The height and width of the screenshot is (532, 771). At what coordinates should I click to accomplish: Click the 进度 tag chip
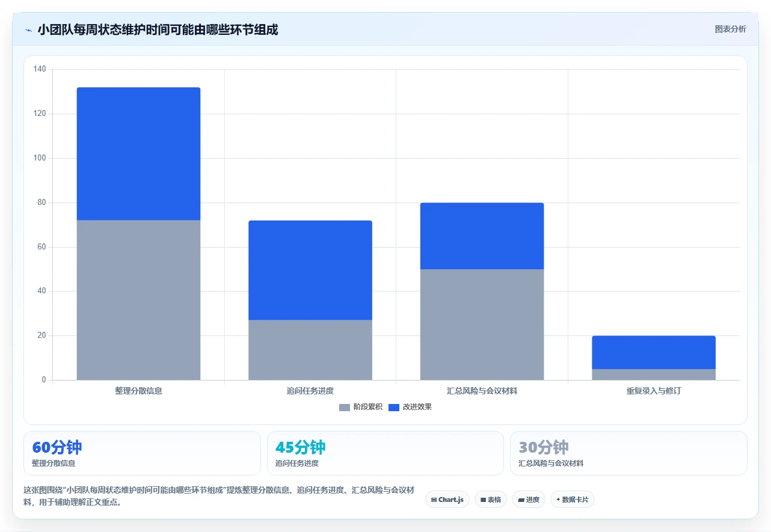[x=528, y=500]
